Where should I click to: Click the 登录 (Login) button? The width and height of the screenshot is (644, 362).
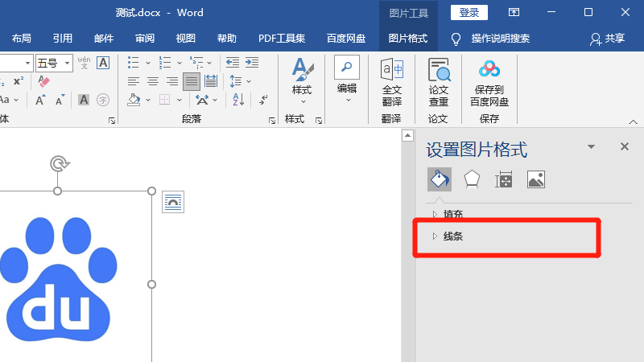469,12
